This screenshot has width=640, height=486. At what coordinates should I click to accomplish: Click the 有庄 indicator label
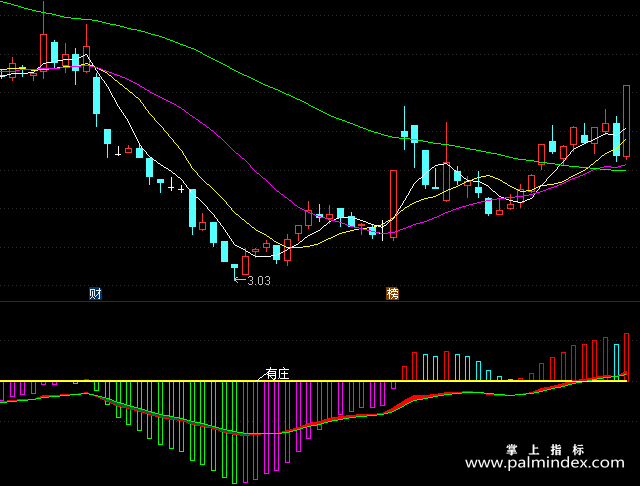click(x=277, y=373)
